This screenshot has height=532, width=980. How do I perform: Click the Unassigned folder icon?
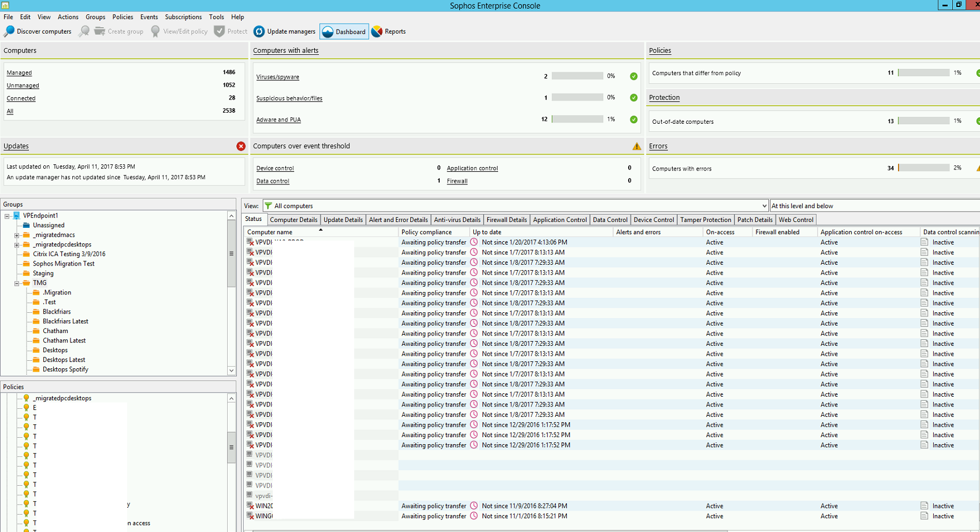click(x=27, y=226)
